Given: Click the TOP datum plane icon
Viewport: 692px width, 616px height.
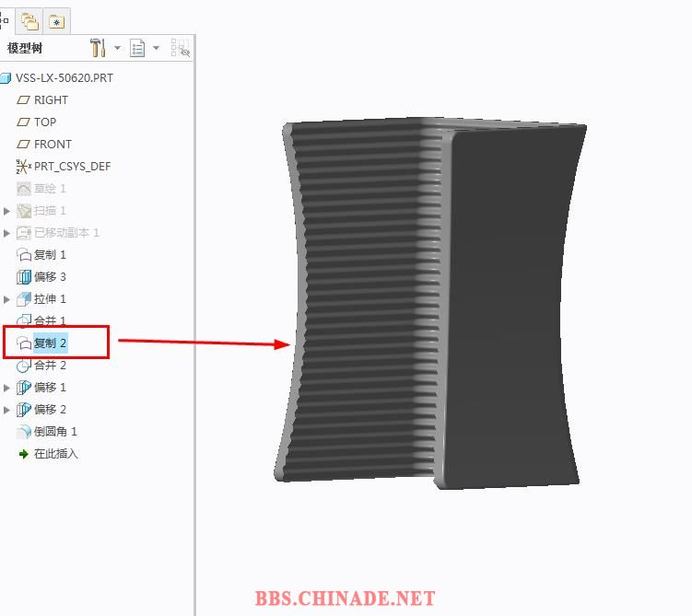Looking at the screenshot, I should pyautogui.click(x=23, y=122).
